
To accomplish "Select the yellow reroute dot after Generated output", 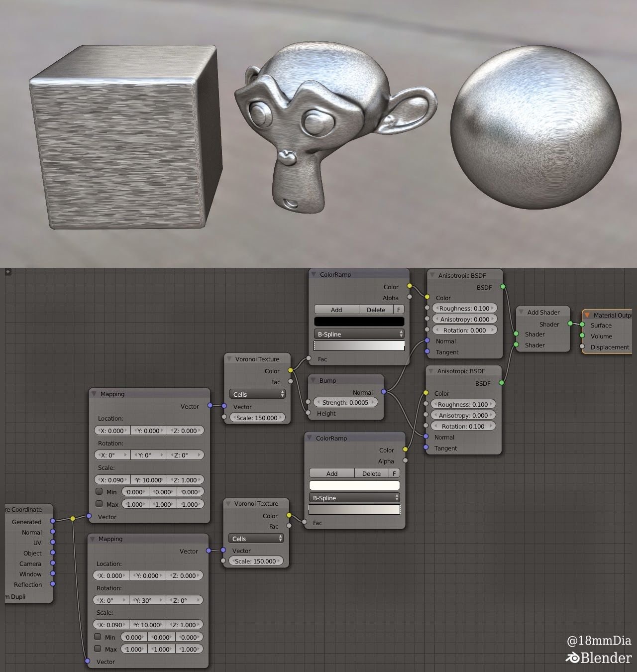I will (73, 519).
